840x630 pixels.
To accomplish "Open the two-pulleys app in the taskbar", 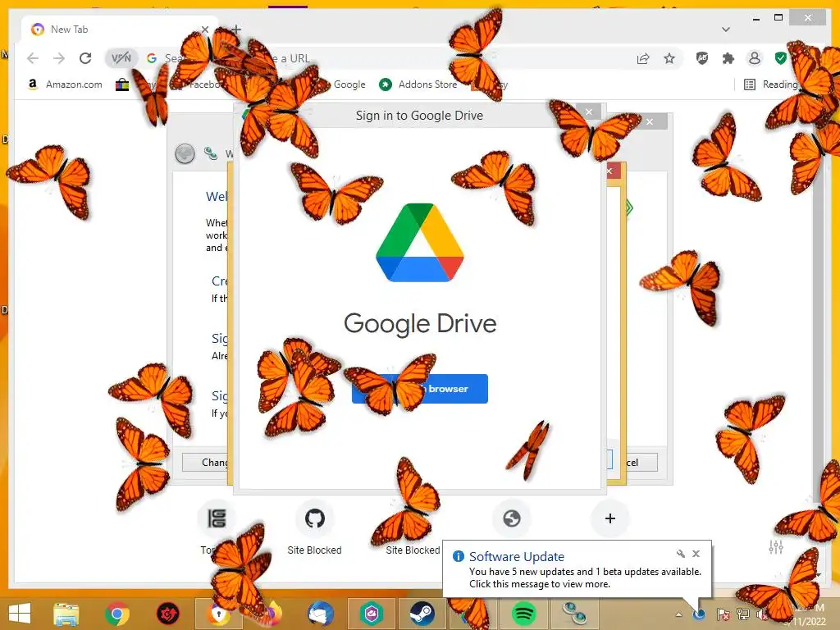I will (575, 614).
